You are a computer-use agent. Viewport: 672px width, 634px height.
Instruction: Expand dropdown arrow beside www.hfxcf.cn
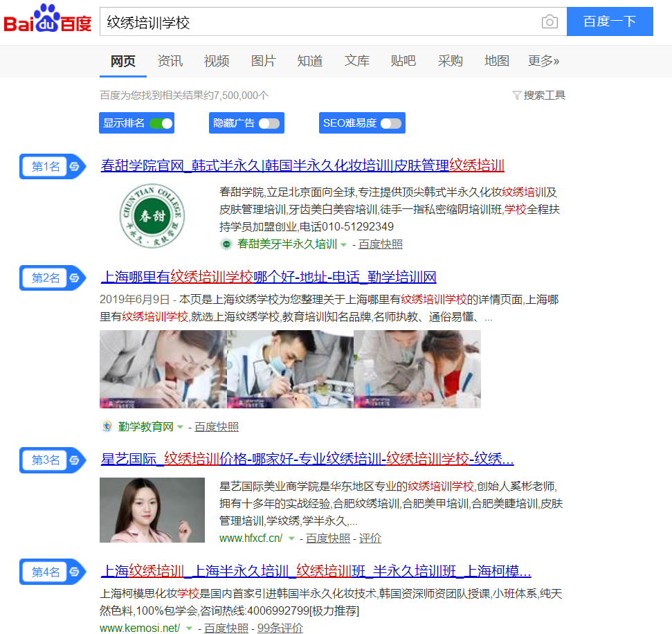[292, 538]
